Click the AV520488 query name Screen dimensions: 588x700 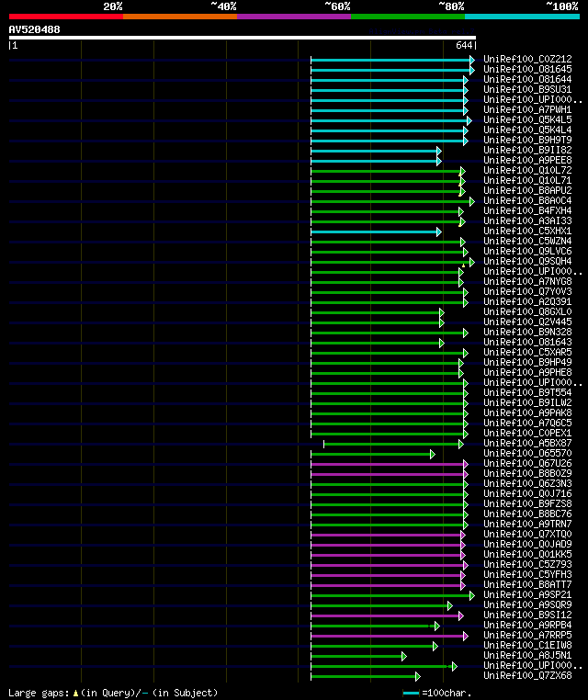tap(34, 29)
